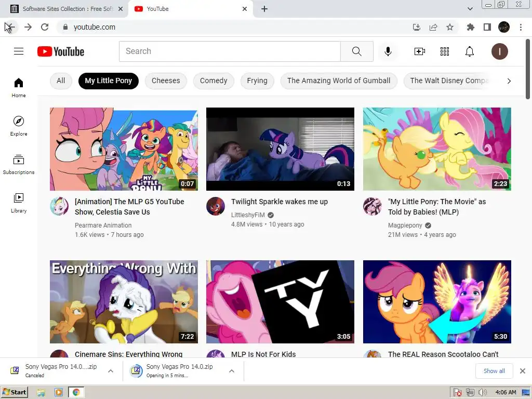Switch to Software Sites Collection tab
Image resolution: width=532 pixels, height=399 pixels.
64,9
